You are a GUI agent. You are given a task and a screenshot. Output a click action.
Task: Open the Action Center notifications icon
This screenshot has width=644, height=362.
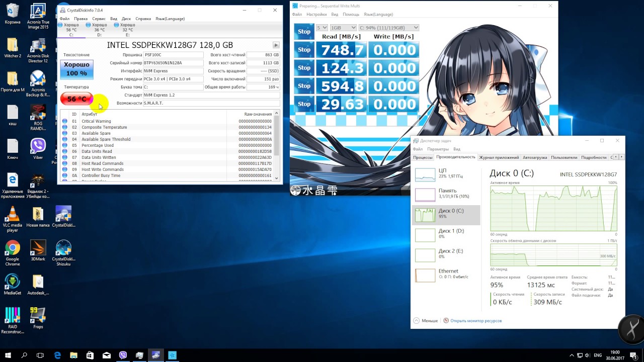pyautogui.click(x=634, y=355)
